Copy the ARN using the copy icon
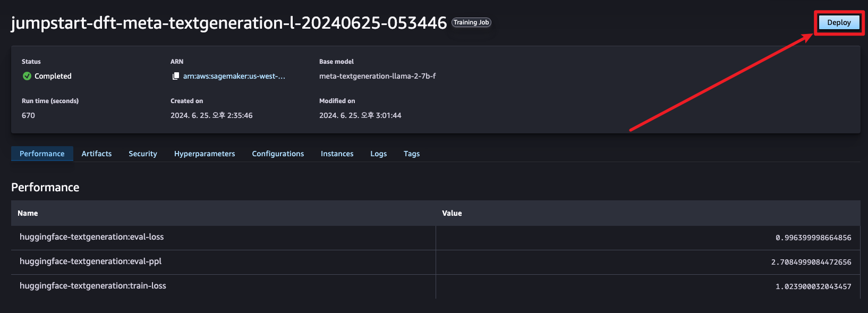The width and height of the screenshot is (868, 313). tap(176, 76)
